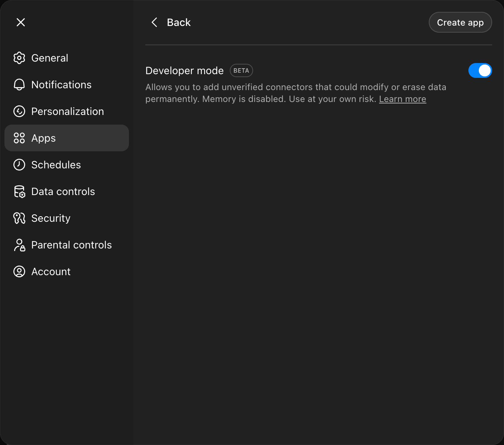Collapse settings with the back chevron

(154, 22)
